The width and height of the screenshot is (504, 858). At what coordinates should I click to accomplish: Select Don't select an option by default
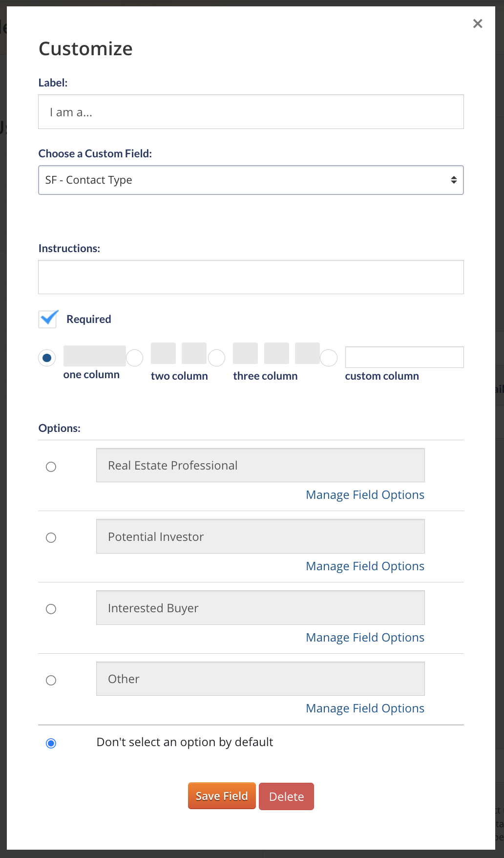[51, 743]
